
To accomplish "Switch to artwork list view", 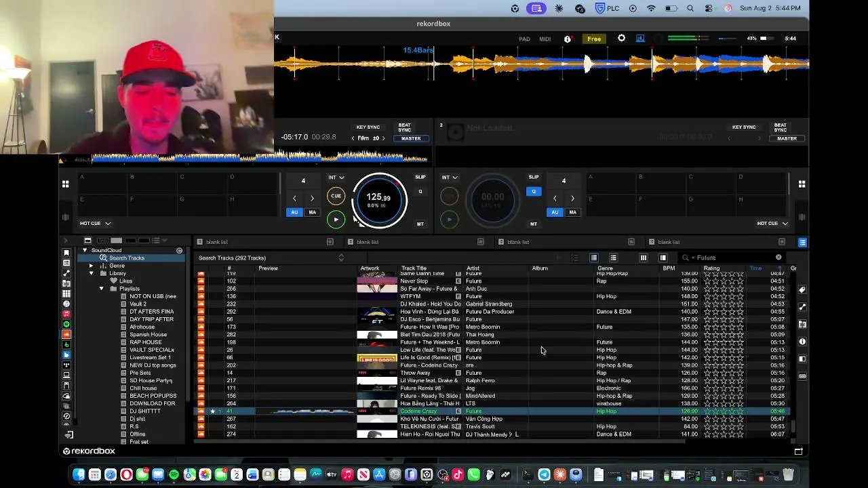I will 613,258.
